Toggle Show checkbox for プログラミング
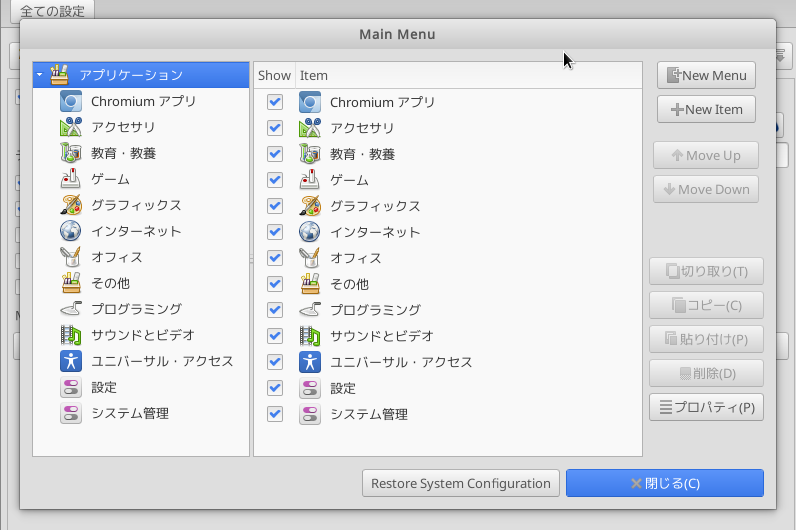The image size is (796, 530). tap(275, 310)
